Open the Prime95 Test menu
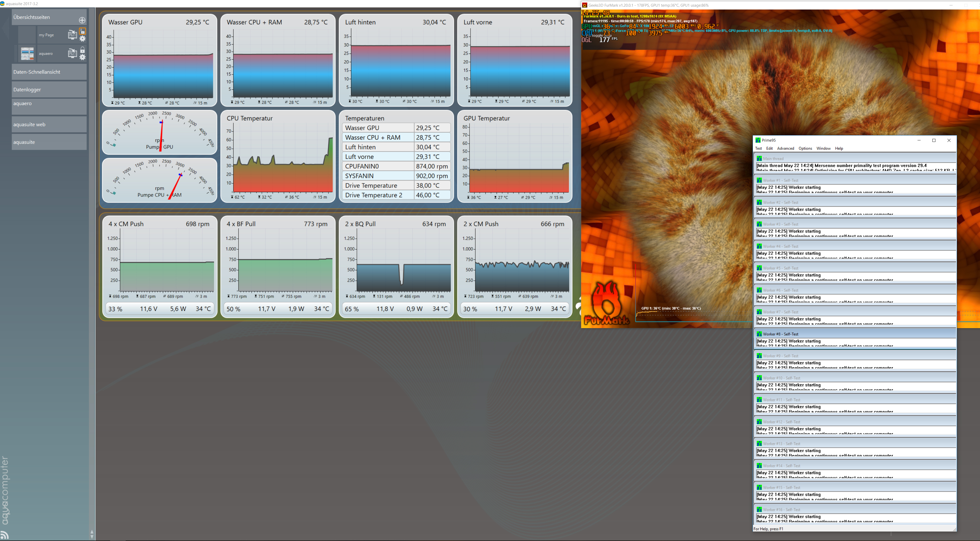The image size is (980, 541). point(758,149)
